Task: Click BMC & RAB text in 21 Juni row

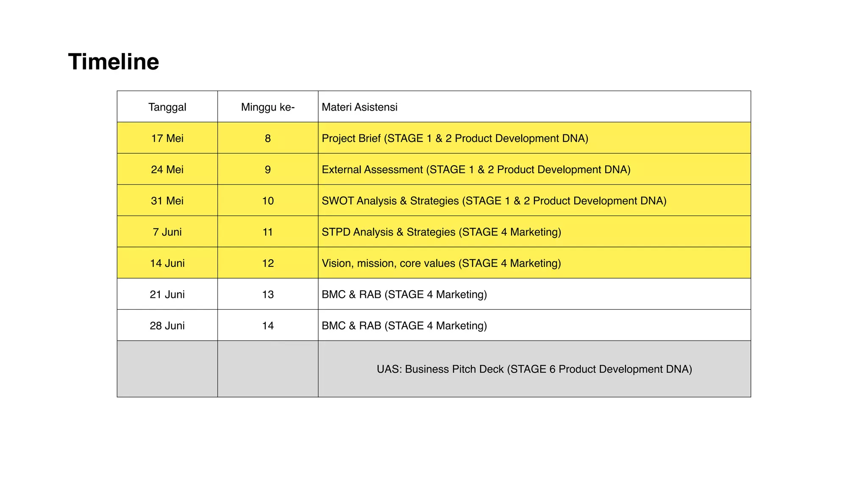Action: (404, 294)
